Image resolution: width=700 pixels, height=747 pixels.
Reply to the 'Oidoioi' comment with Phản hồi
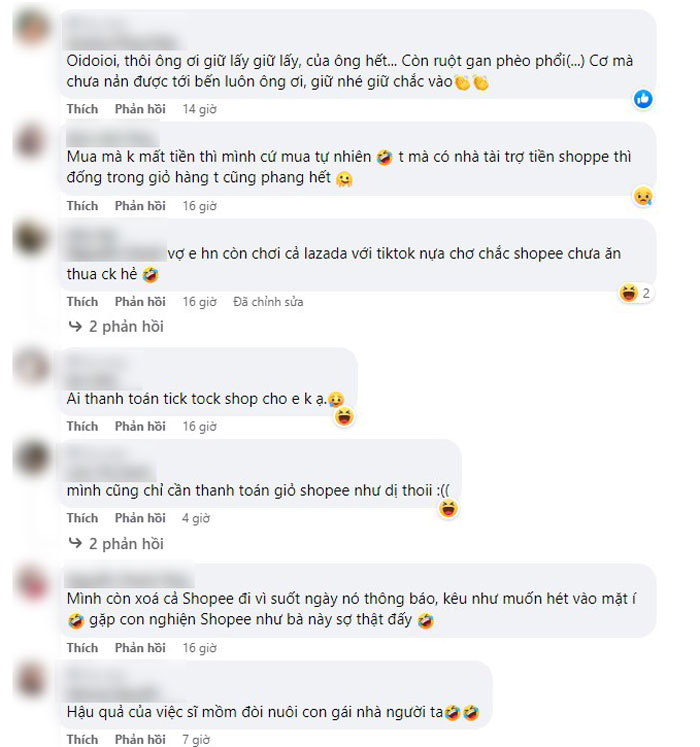pyautogui.click(x=140, y=109)
